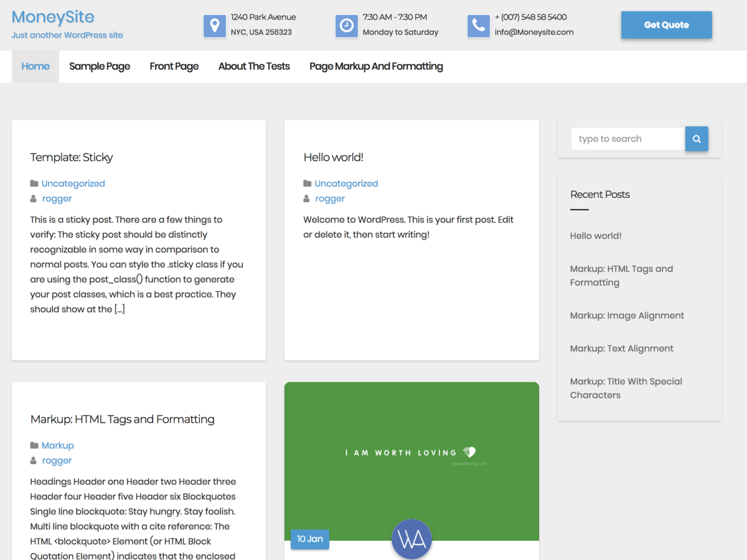Click the location pin icon in the header

(214, 26)
